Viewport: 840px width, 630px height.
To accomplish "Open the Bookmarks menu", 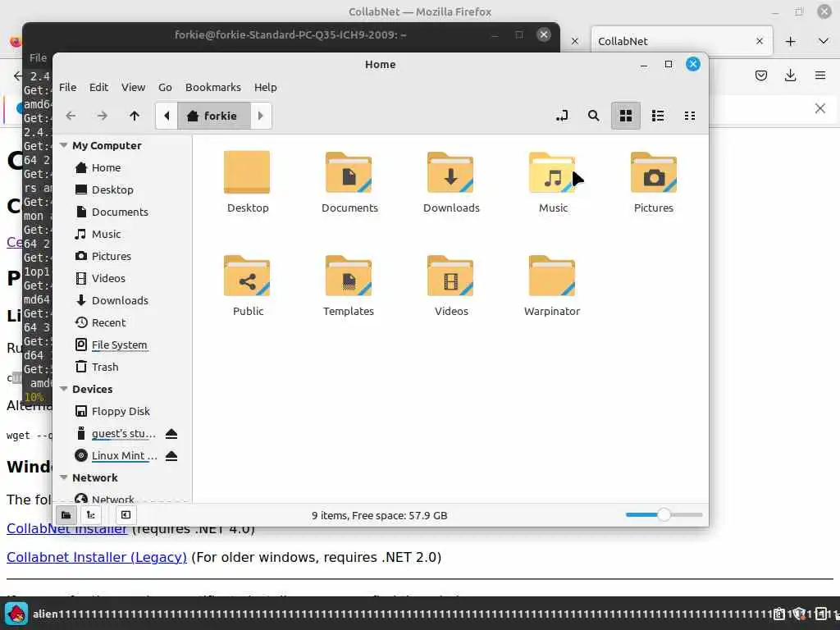I will tap(213, 87).
